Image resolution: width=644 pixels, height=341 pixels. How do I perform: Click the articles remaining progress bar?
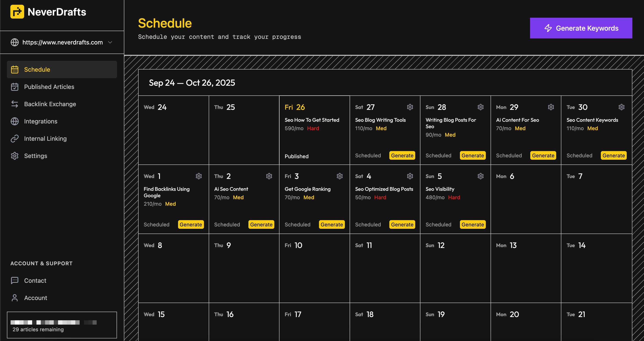pyautogui.click(x=54, y=322)
